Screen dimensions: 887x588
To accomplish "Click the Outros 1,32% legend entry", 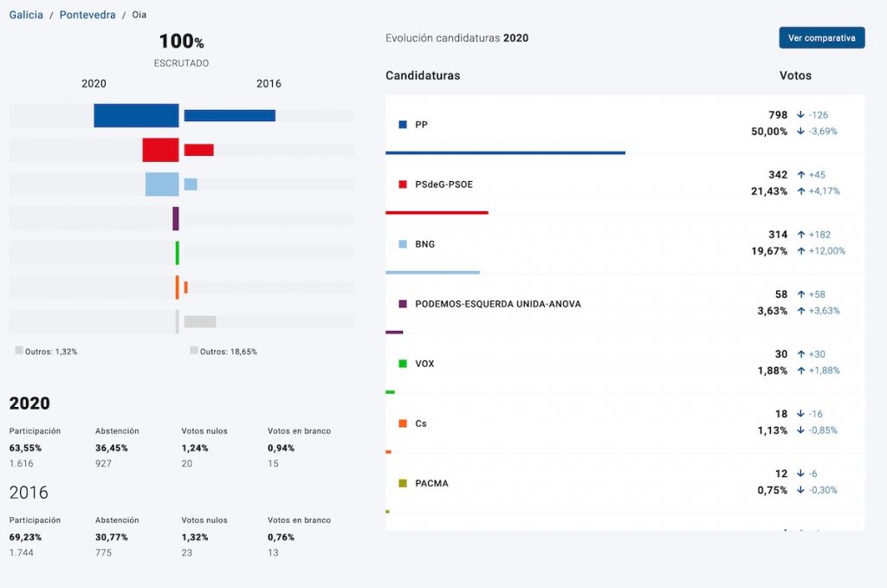I will click(x=46, y=352).
